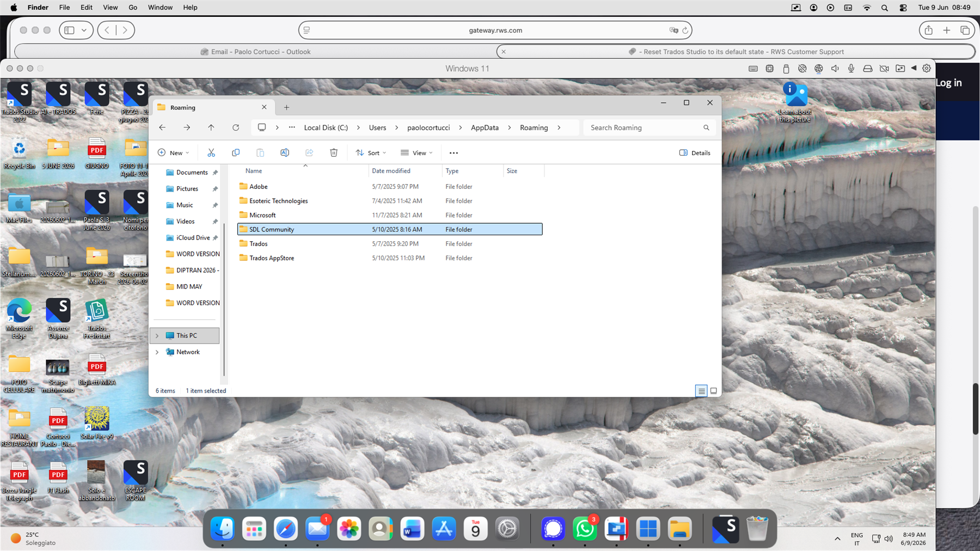Open Documents in navigation pane
The width and height of the screenshot is (980, 551).
coord(192,173)
